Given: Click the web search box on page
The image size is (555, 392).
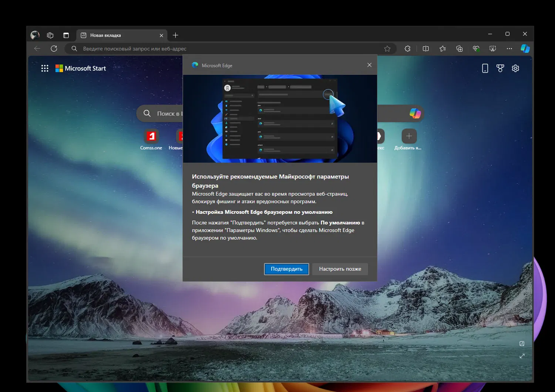Looking at the screenshot, I should pos(280,114).
